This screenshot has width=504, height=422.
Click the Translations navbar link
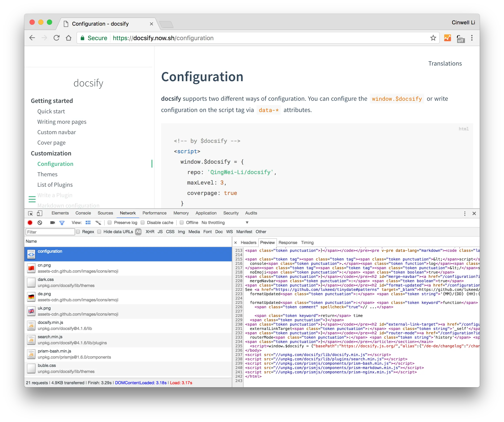coord(445,63)
